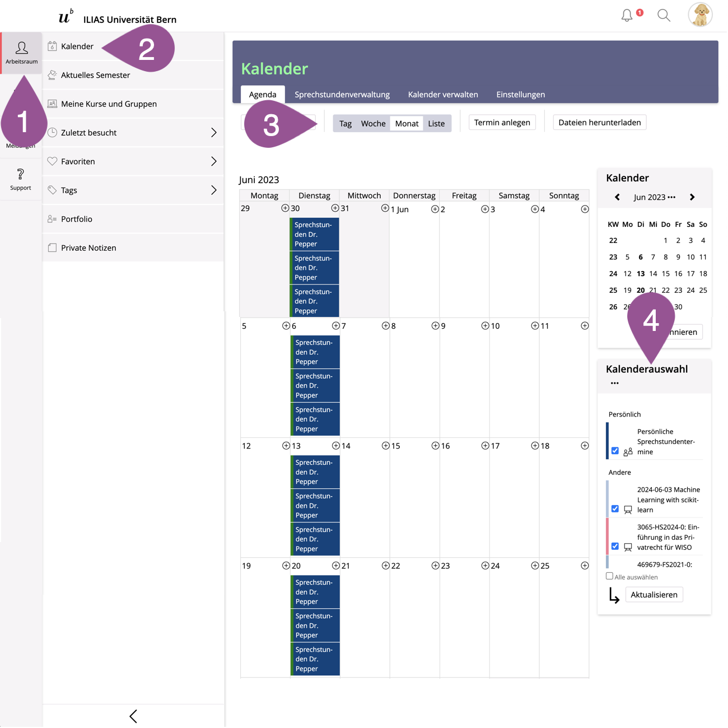Image resolution: width=728 pixels, height=728 pixels.
Task: Go to previous month in mini calendar
Action: 617,197
